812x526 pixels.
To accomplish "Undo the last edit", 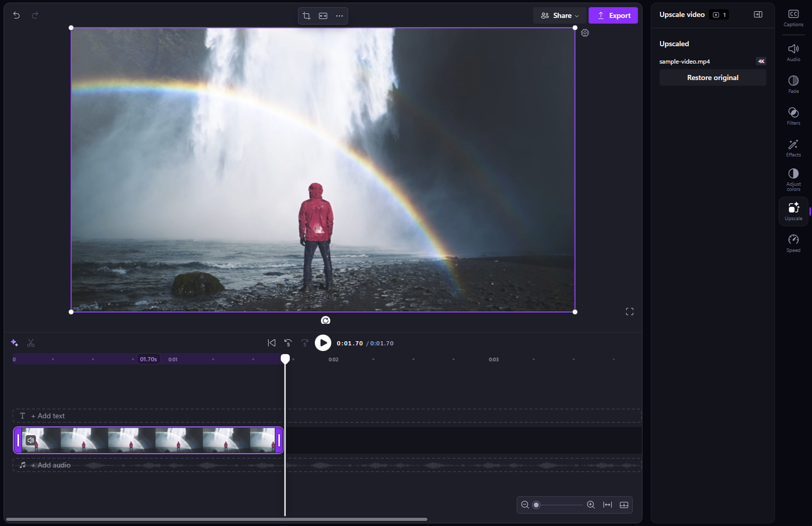I will [16, 15].
